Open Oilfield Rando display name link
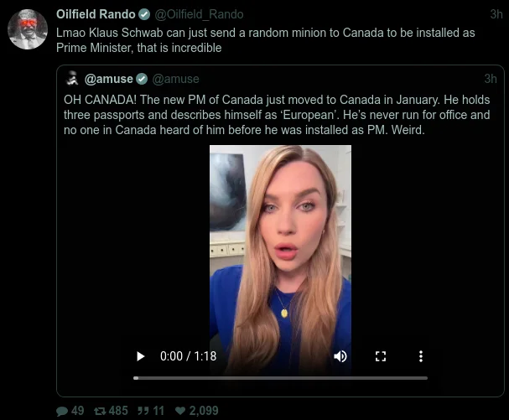Image resolution: width=509 pixels, height=420 pixels. [96, 14]
